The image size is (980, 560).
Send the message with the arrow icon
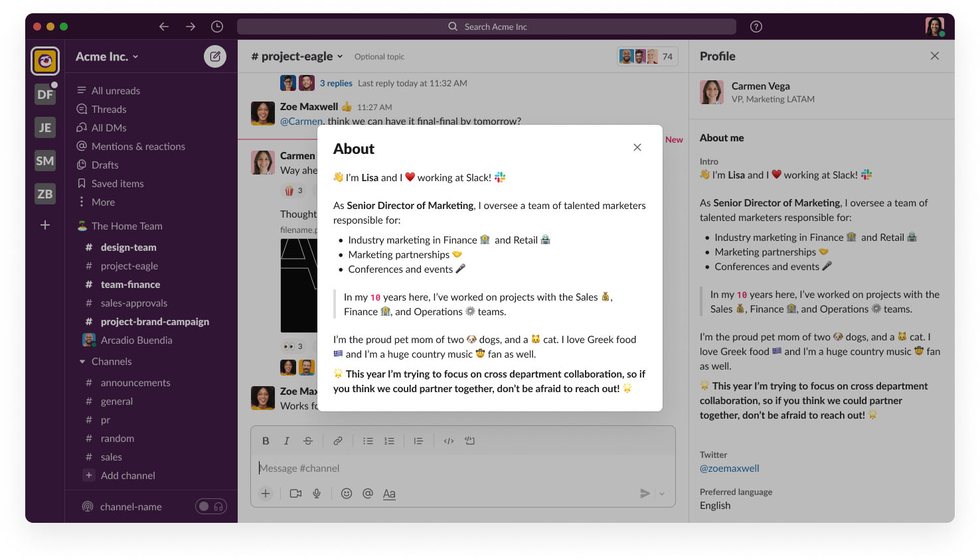[645, 493]
